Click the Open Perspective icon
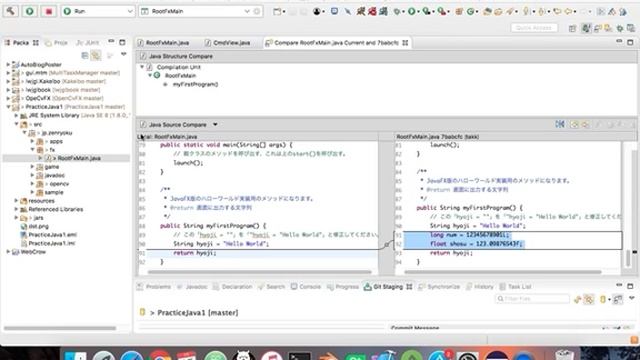The width and height of the screenshot is (640, 360). (x=572, y=28)
